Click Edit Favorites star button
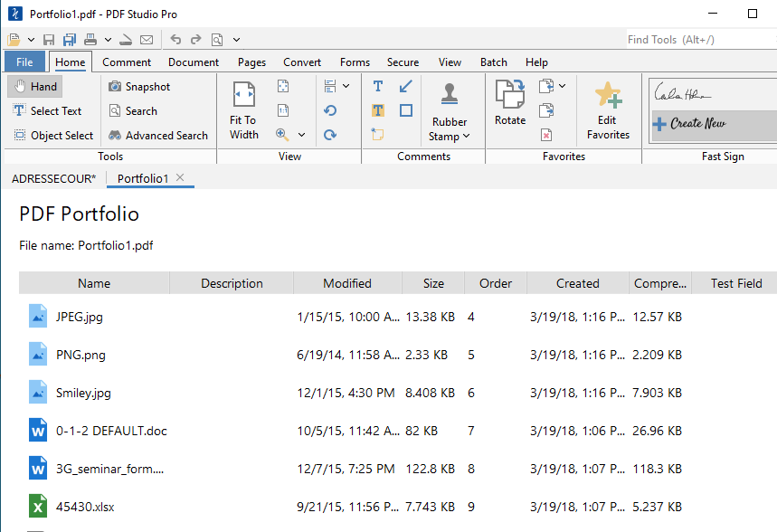 [608, 110]
